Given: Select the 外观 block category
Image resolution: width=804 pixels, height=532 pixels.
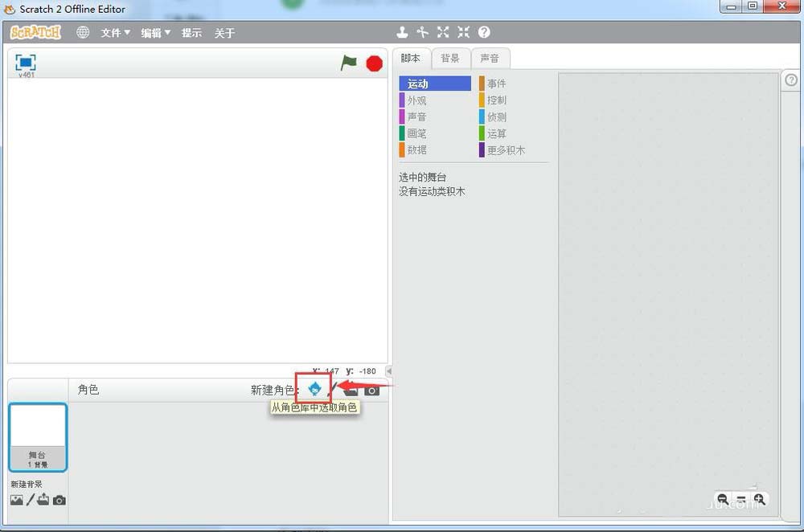Looking at the screenshot, I should pyautogui.click(x=435, y=100).
